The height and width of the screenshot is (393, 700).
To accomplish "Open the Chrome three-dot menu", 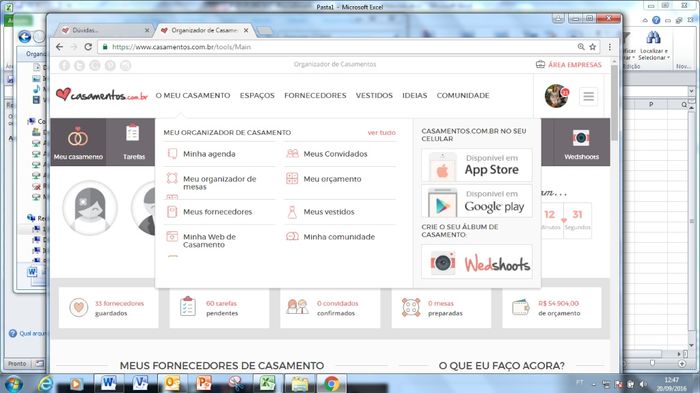I will click(x=609, y=47).
